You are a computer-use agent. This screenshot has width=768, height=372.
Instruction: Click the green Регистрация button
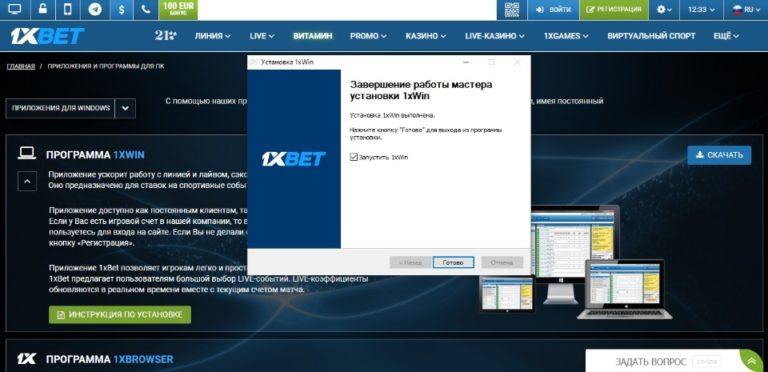pos(614,9)
